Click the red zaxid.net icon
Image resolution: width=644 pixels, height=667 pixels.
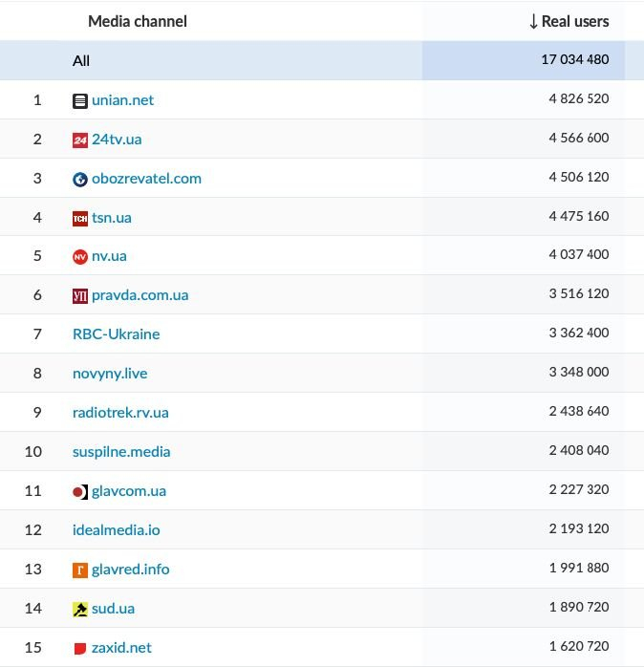point(80,648)
